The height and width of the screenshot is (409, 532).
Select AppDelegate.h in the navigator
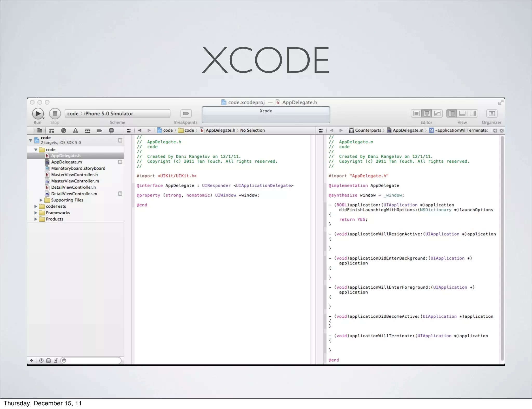click(75, 156)
